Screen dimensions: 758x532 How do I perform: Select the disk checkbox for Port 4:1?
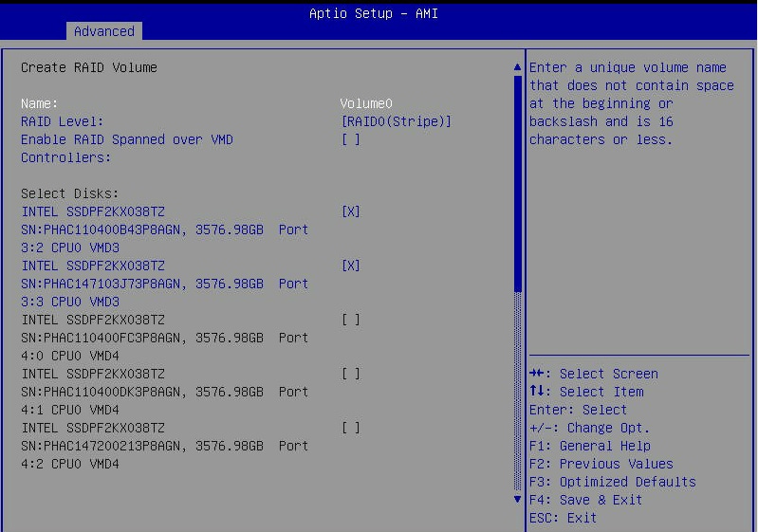(x=350, y=374)
